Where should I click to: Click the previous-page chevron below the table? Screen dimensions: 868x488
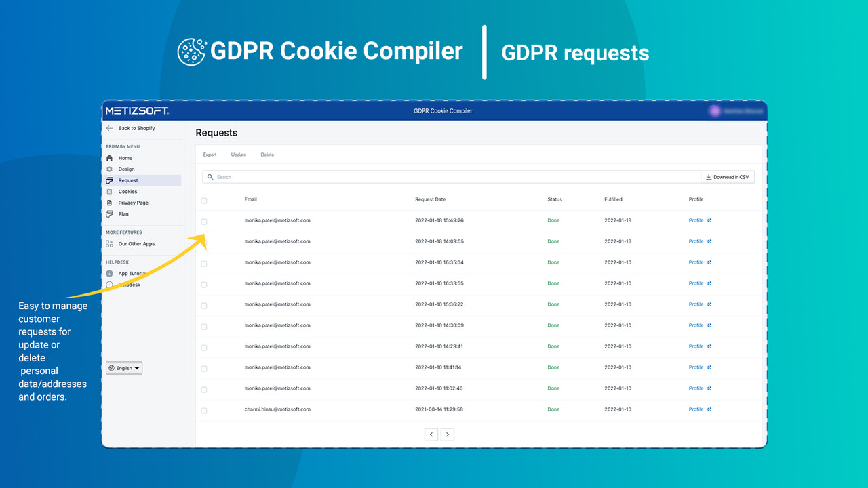click(x=431, y=434)
